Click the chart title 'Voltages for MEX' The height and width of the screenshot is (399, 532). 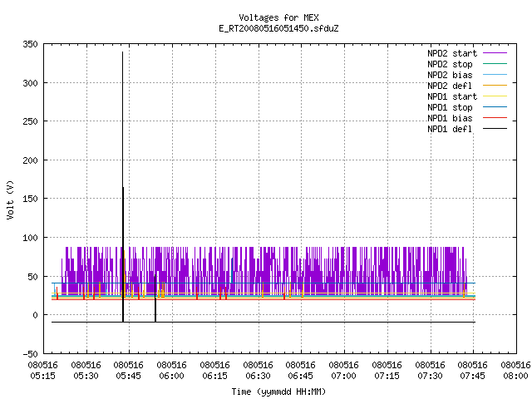pyautogui.click(x=278, y=17)
